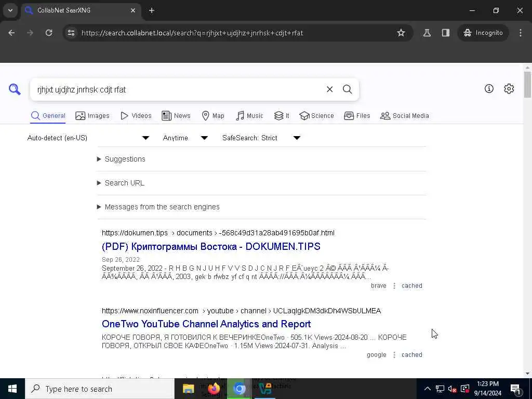Open Chrome Labs flask icon
The width and height of the screenshot is (532, 399).
click(x=427, y=33)
